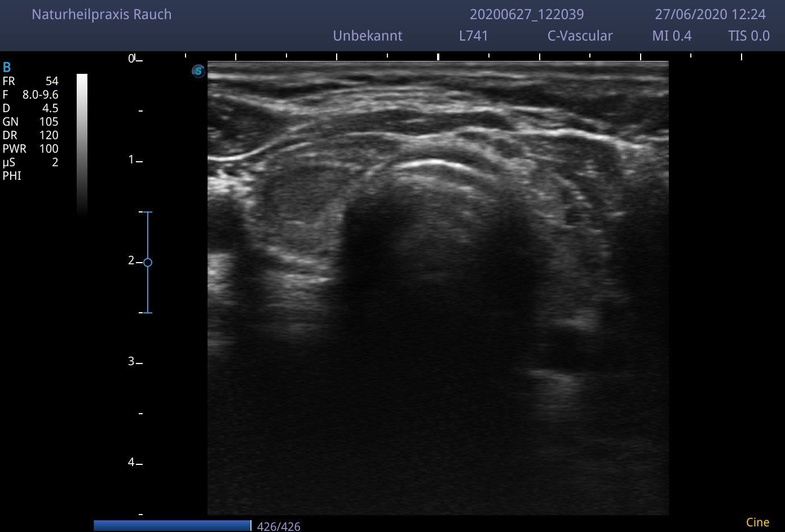Open the C-Vascular preset selector

(x=580, y=36)
